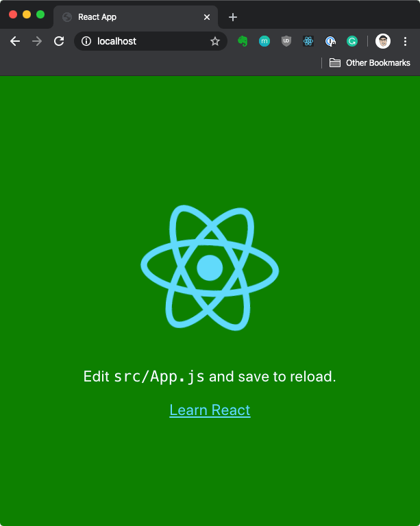
Task: View site information for localhost
Action: point(86,41)
